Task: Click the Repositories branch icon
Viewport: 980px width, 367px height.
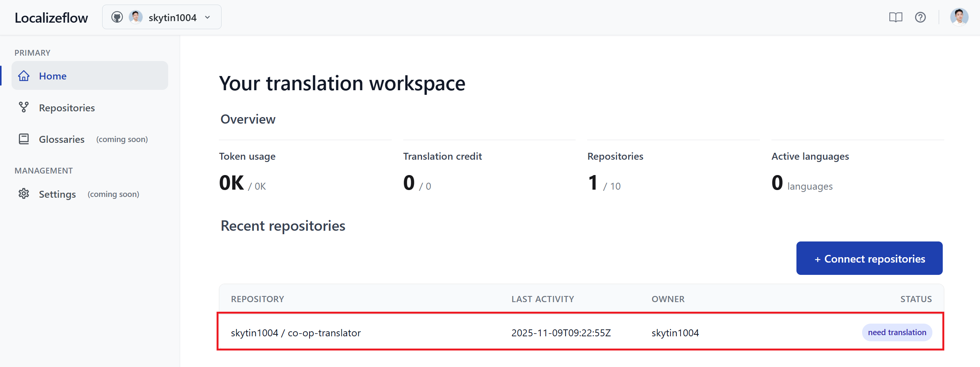Action: 24,107
